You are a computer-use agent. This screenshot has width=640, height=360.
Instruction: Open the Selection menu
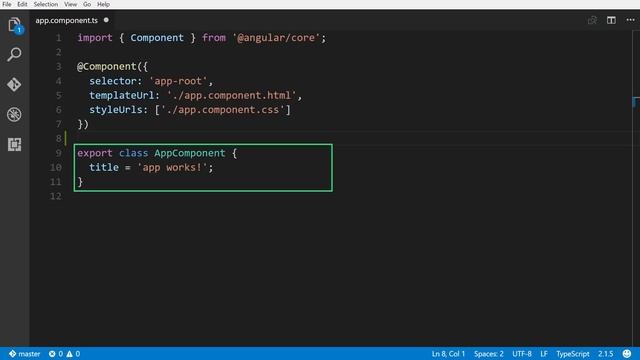click(x=46, y=4)
